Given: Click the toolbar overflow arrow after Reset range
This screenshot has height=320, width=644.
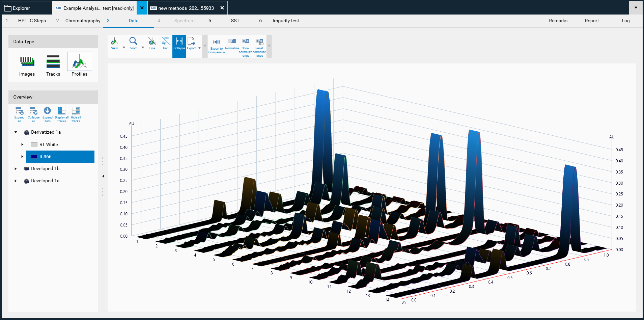Looking at the screenshot, I should tap(269, 46).
